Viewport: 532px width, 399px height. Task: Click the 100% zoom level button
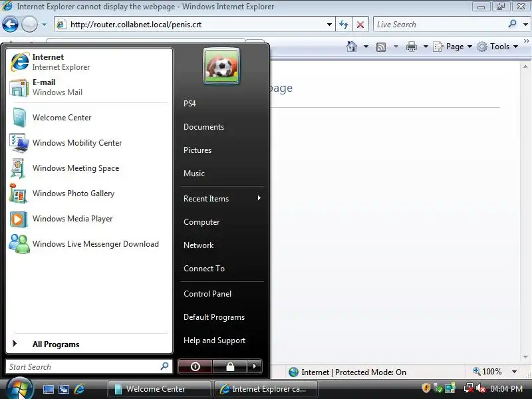[487, 372]
